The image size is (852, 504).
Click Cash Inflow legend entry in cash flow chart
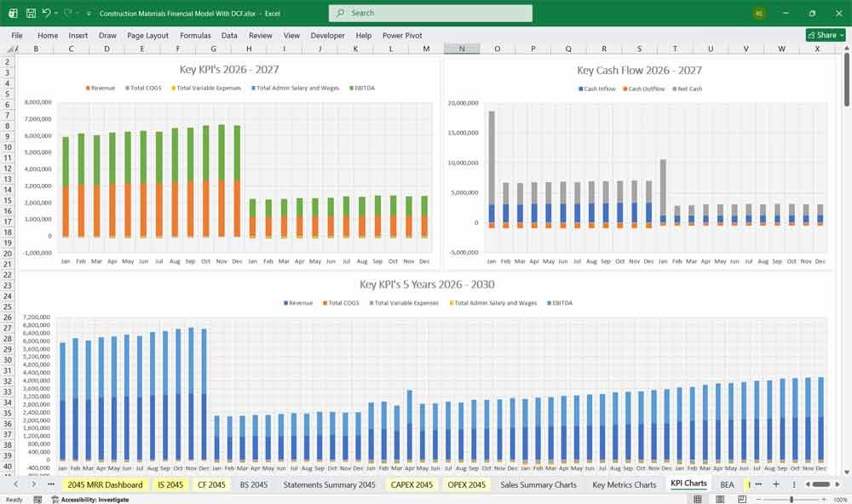point(597,89)
